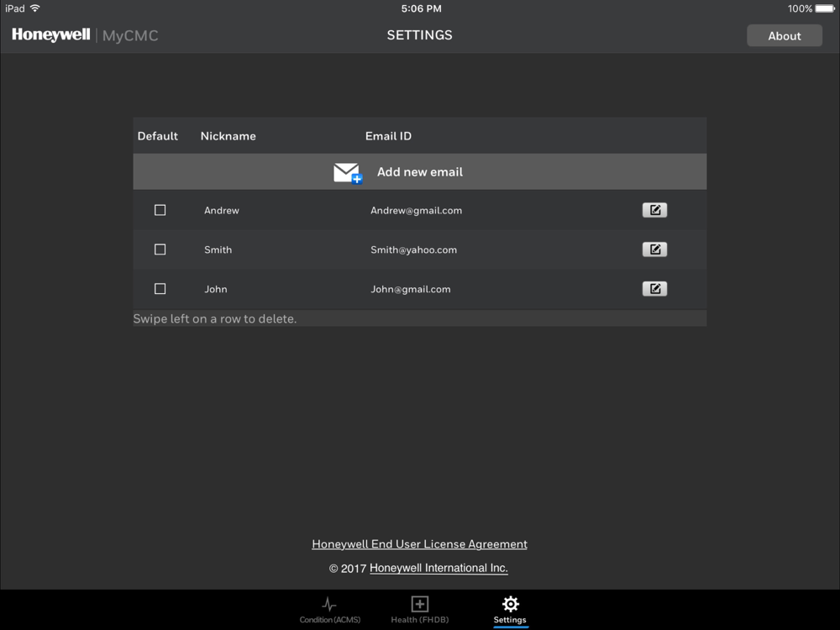This screenshot has height=630, width=840.
Task: Set John as default email checkbox
Action: (x=160, y=289)
